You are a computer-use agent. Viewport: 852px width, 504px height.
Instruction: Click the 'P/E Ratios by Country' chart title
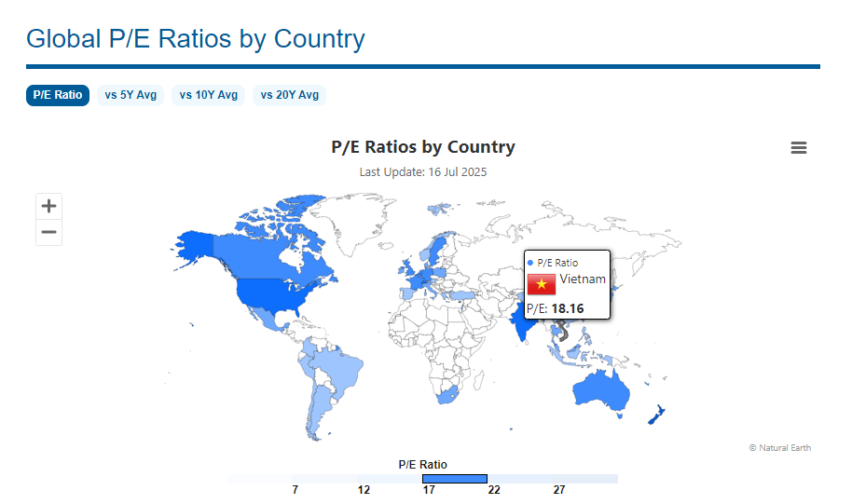[x=423, y=147]
